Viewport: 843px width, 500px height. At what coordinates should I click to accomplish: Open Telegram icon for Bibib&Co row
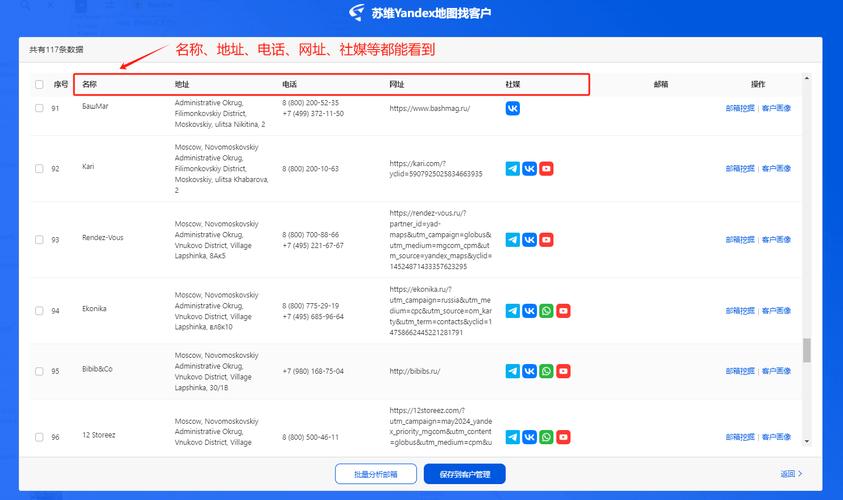[513, 371]
